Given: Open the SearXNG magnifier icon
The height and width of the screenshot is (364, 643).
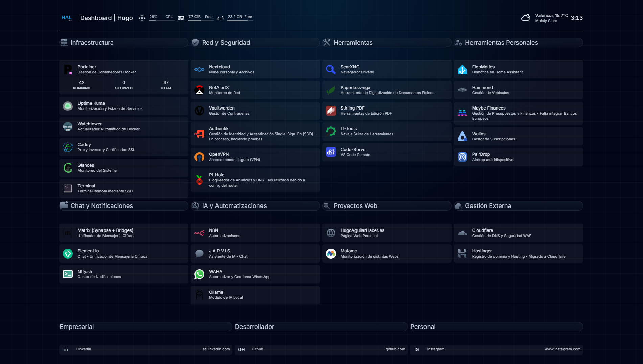Looking at the screenshot, I should pyautogui.click(x=331, y=69).
